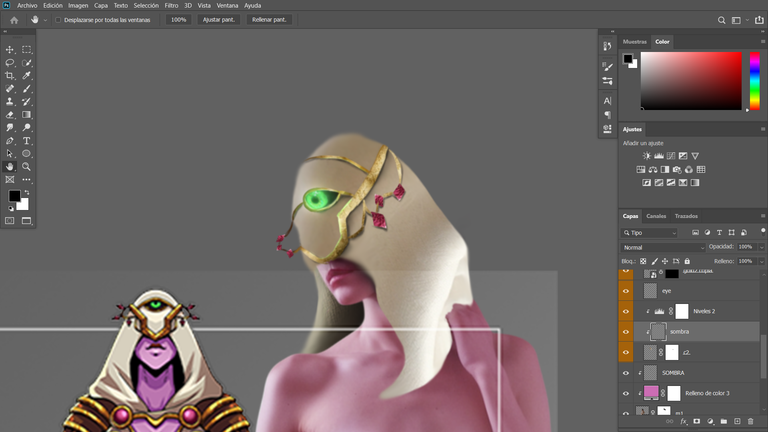Click the 100% zoom button

[x=178, y=20]
